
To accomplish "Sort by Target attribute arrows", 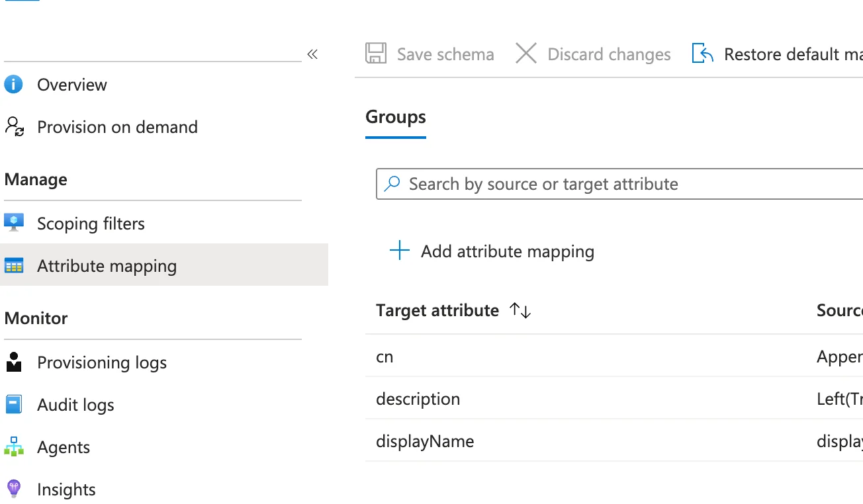I will pos(520,310).
